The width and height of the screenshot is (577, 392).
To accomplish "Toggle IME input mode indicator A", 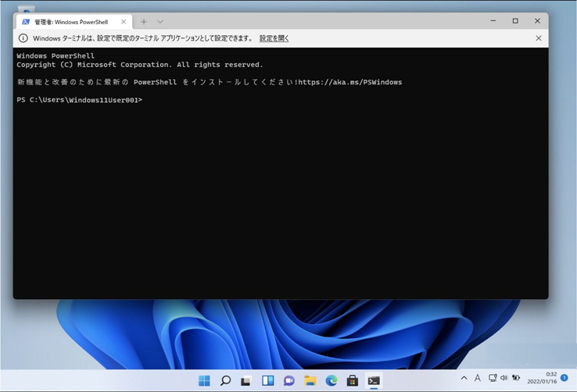I will 477,378.
